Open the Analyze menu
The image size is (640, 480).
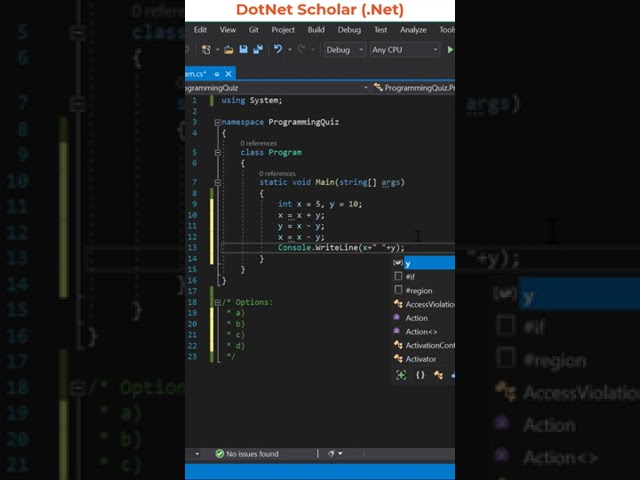pyautogui.click(x=413, y=30)
